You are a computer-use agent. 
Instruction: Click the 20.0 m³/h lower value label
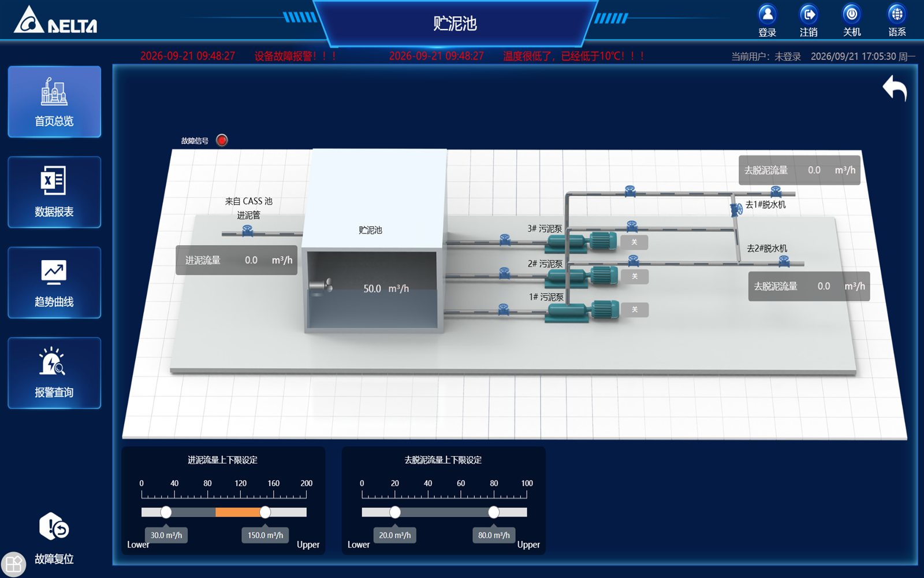395,535
